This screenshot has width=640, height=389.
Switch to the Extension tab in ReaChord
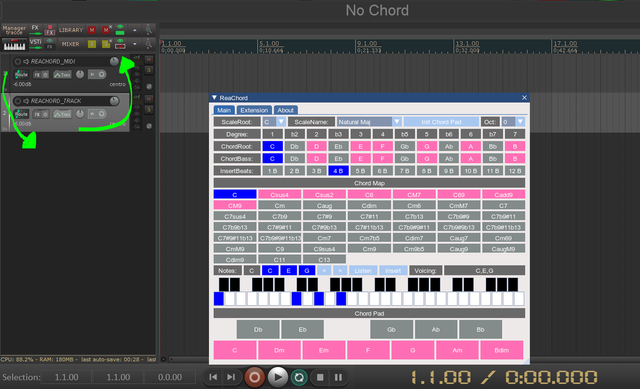coord(254,110)
